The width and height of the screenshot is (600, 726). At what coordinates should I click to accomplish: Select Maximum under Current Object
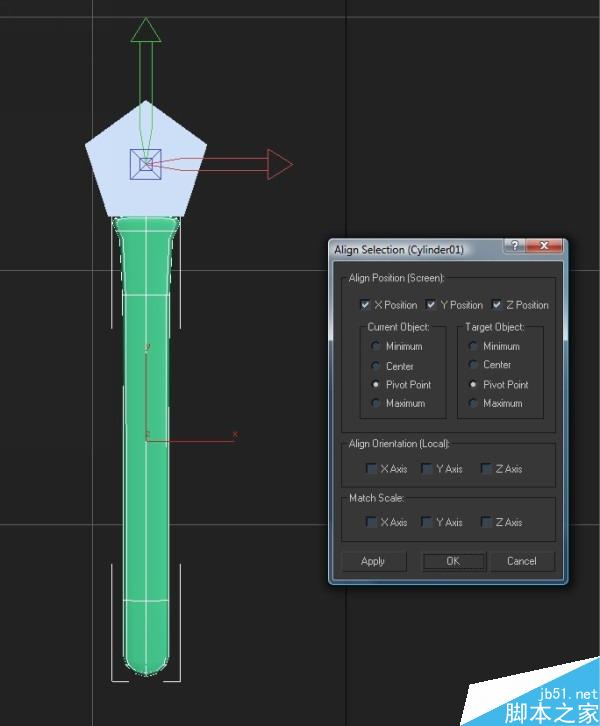[x=375, y=403]
